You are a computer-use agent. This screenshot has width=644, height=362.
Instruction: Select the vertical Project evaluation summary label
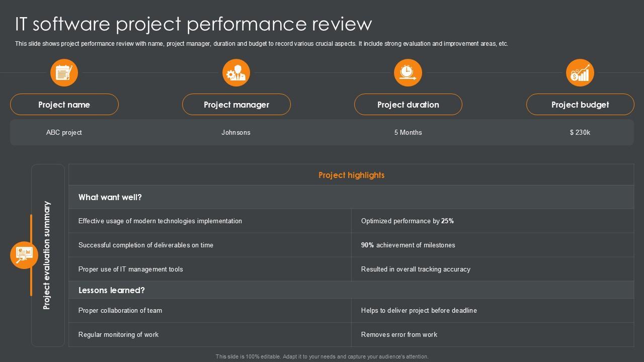[47, 255]
